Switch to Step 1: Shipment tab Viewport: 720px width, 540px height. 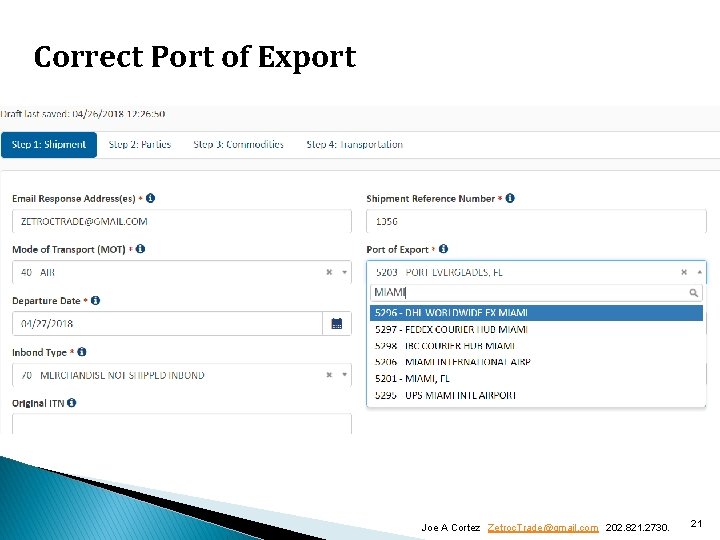tap(49, 145)
